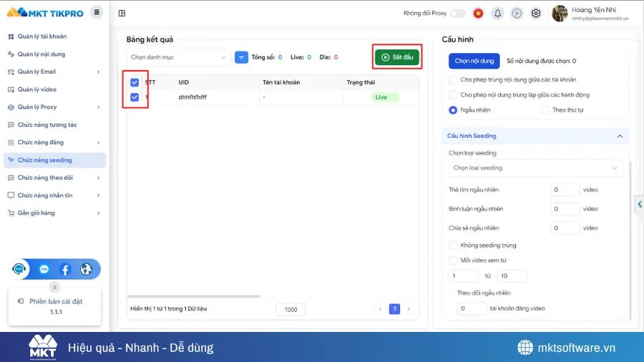The image size is (644, 362).
Task: Click the side-panel arrow at the right edge
Action: point(640,204)
